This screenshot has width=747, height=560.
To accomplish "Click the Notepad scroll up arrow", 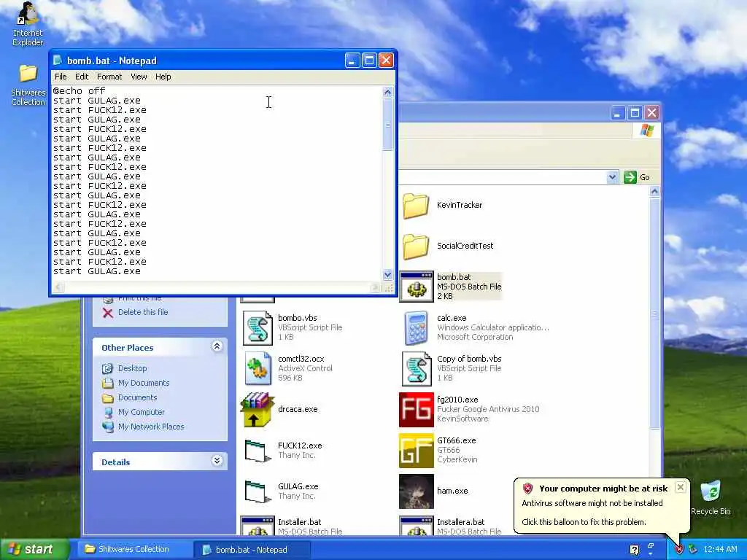I will (387, 93).
